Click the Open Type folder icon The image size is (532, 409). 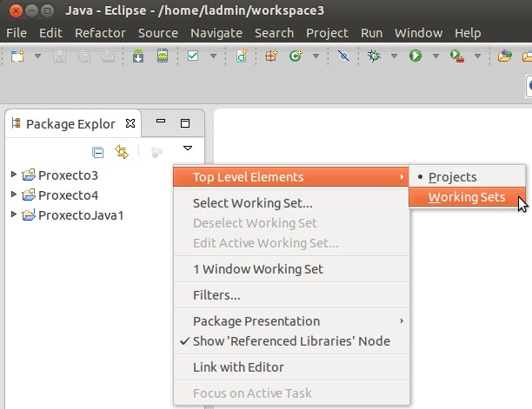pos(504,56)
